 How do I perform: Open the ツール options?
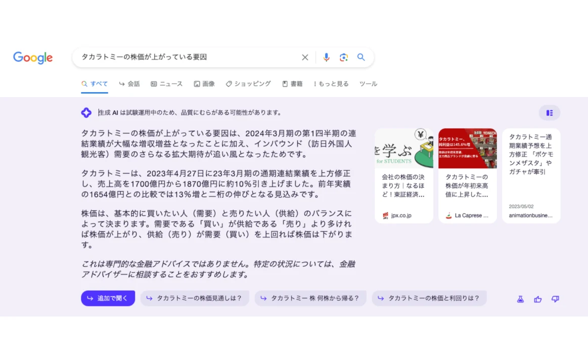pyautogui.click(x=368, y=84)
